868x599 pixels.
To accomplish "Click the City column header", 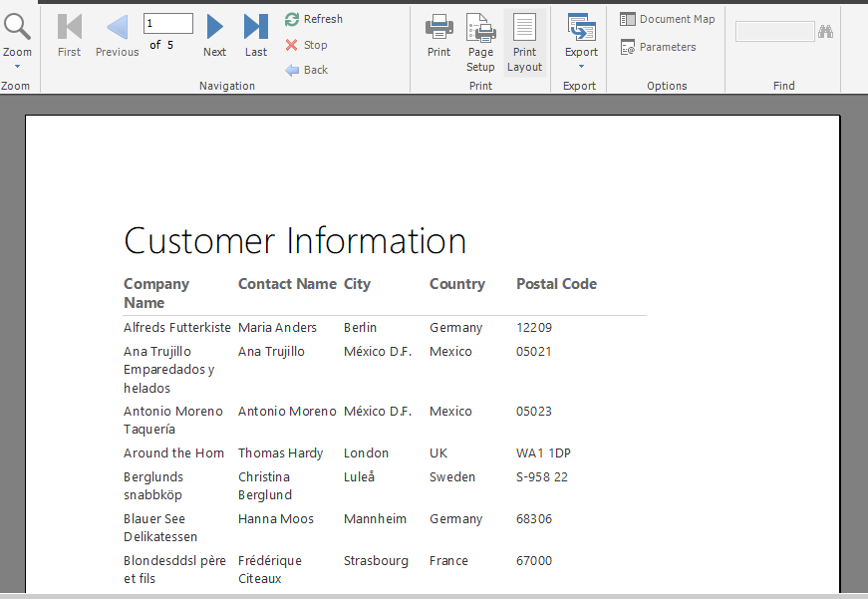I will (357, 283).
